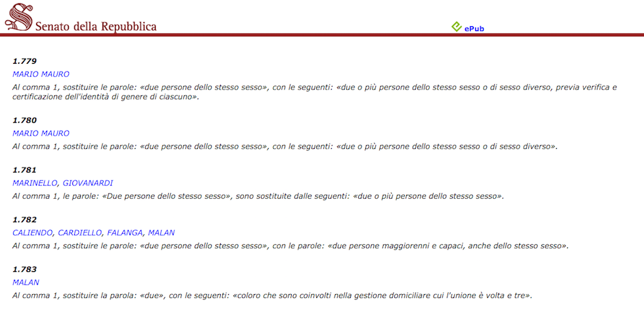
Task: Click amendment number 1.783 heading
Action: (x=25, y=270)
